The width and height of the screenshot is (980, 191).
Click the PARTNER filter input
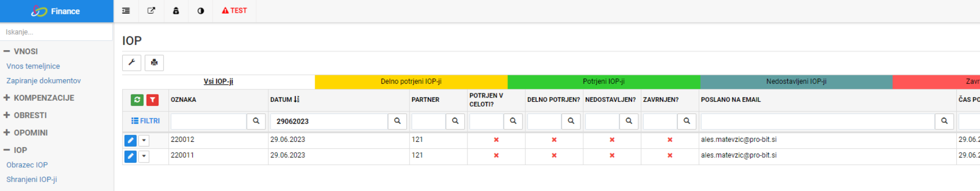pyautogui.click(x=428, y=121)
